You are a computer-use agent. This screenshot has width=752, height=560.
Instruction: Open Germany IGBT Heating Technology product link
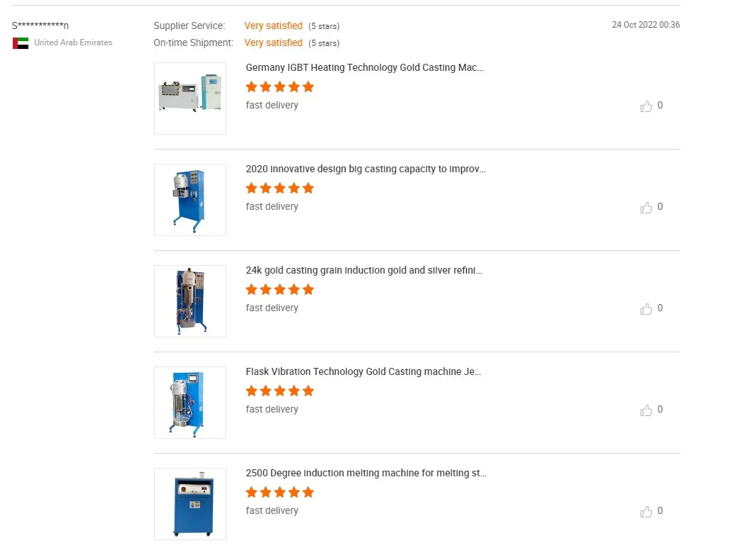click(x=365, y=67)
